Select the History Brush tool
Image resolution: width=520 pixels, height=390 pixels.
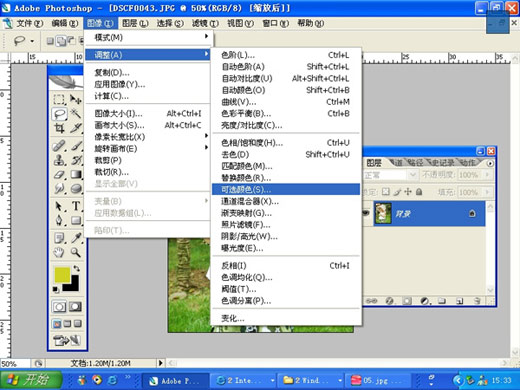pos(76,160)
